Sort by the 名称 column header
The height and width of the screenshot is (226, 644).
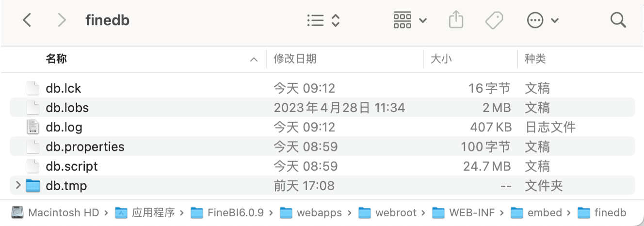click(56, 59)
